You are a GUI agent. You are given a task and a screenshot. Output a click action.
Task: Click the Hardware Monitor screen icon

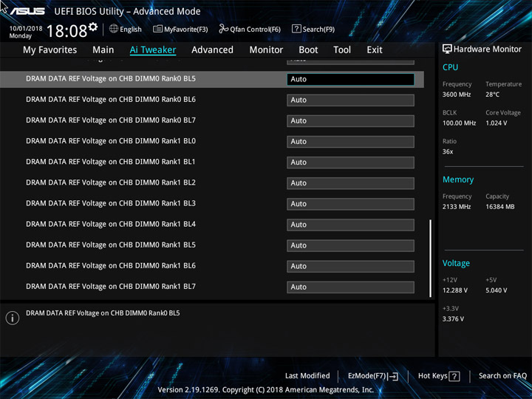pyautogui.click(x=447, y=50)
